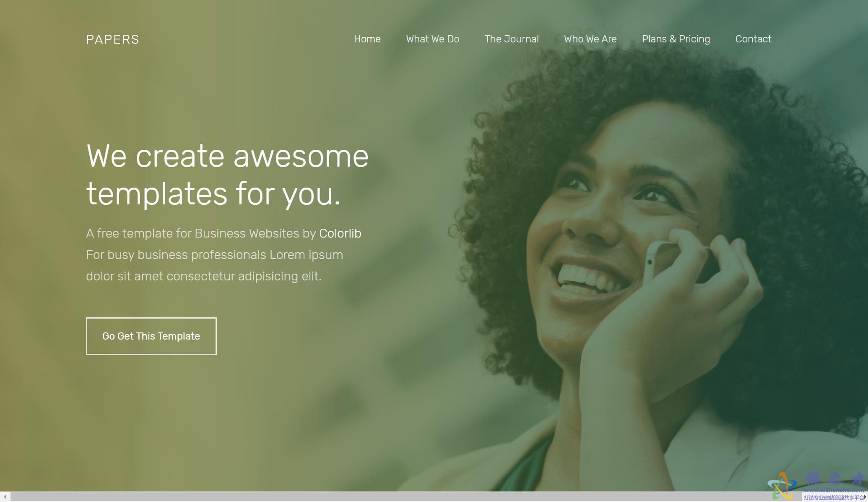Click Go Get This Template button
This screenshot has width=868, height=502.
coord(151,336)
